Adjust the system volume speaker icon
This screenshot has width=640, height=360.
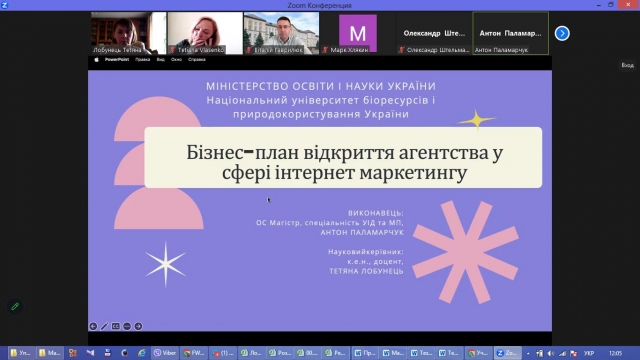551,353
